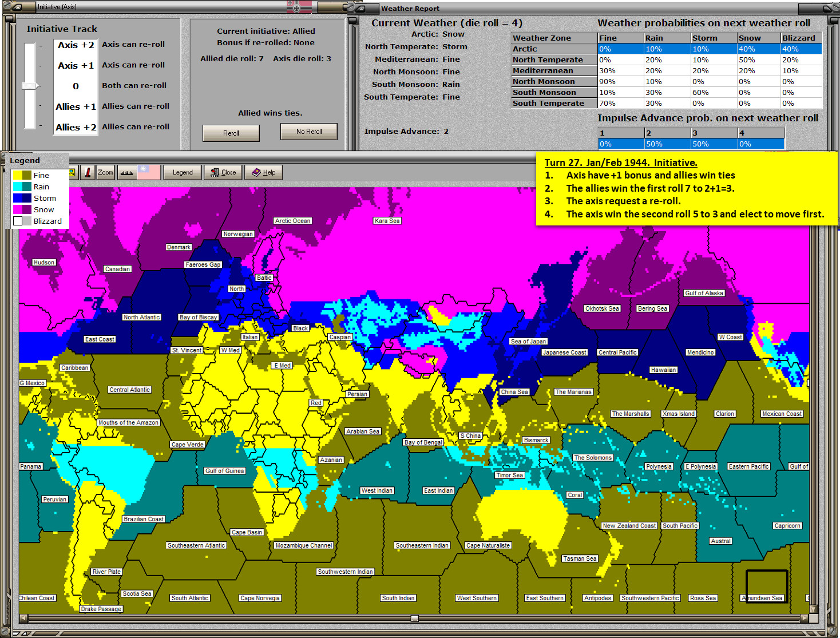Move the Initiative Track slider handle

coord(30,86)
